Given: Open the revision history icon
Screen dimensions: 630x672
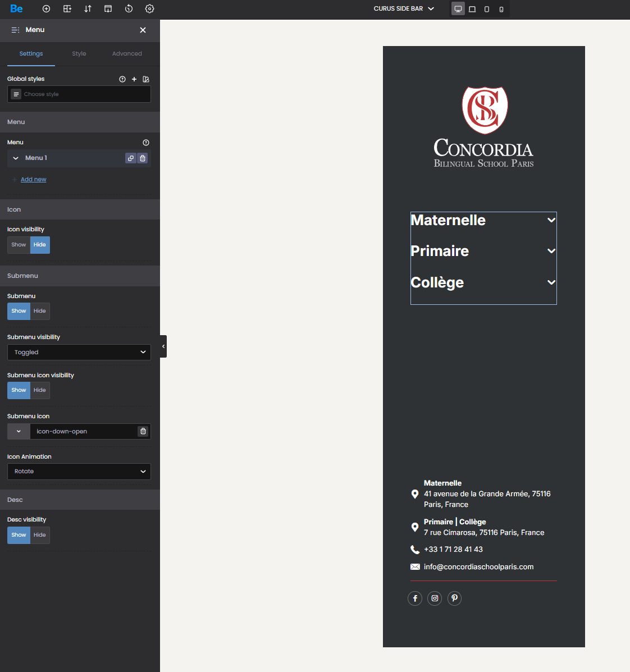Looking at the screenshot, I should pos(129,8).
